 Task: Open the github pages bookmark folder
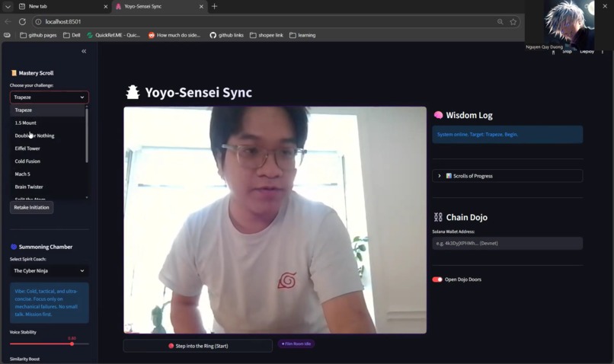click(x=38, y=35)
